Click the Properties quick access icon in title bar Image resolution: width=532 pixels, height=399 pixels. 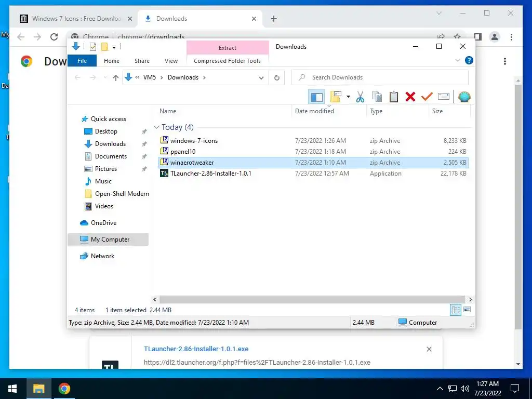(92, 47)
